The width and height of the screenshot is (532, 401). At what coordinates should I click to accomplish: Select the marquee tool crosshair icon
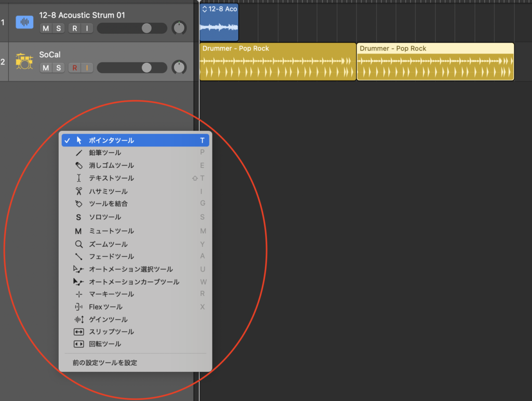click(79, 294)
